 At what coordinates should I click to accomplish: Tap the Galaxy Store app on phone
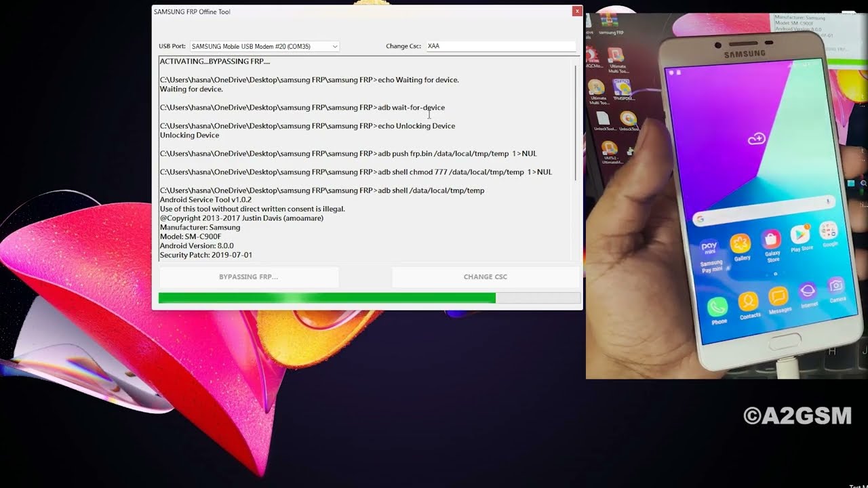coord(771,245)
